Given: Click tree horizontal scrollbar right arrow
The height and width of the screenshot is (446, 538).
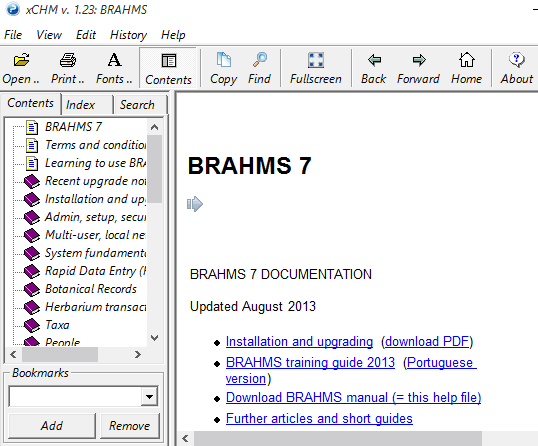Looking at the screenshot, I should coord(138,354).
